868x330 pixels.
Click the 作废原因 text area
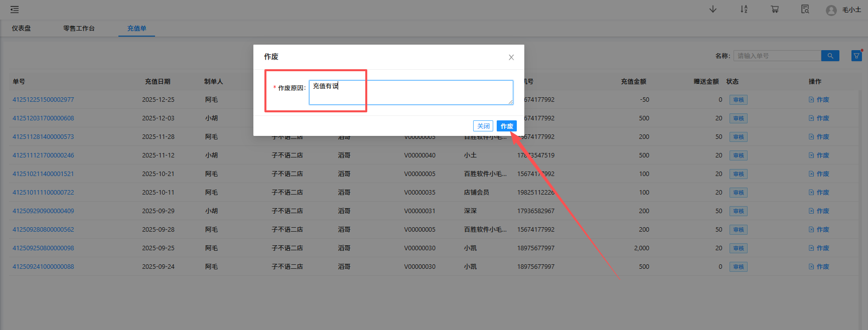point(410,93)
